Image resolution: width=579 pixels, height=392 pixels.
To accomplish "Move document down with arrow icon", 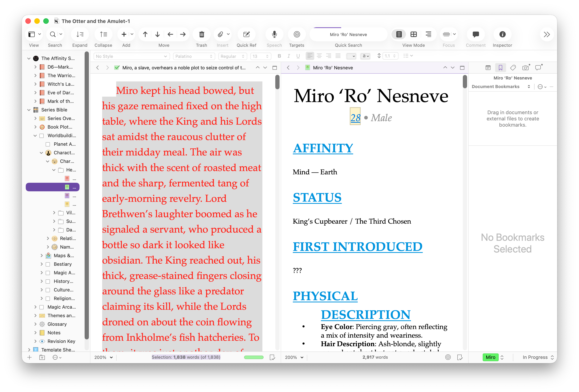I will coord(158,34).
